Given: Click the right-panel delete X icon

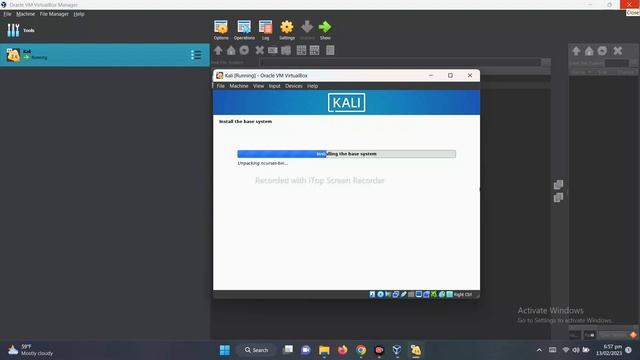Looking at the screenshot, I should 618,51.
